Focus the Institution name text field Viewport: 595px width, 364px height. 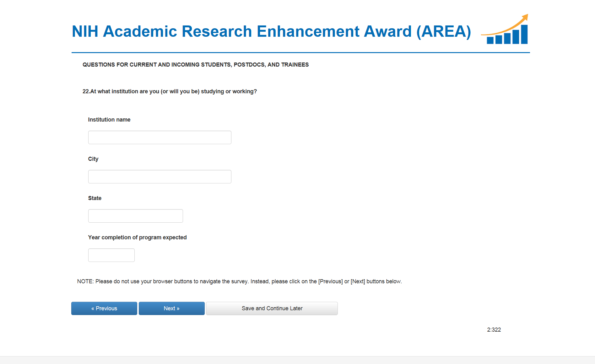(160, 138)
